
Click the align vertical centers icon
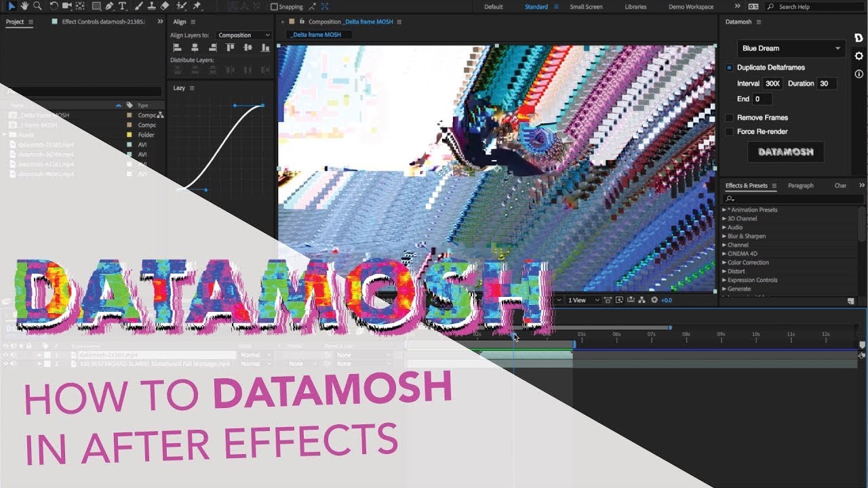pos(247,47)
